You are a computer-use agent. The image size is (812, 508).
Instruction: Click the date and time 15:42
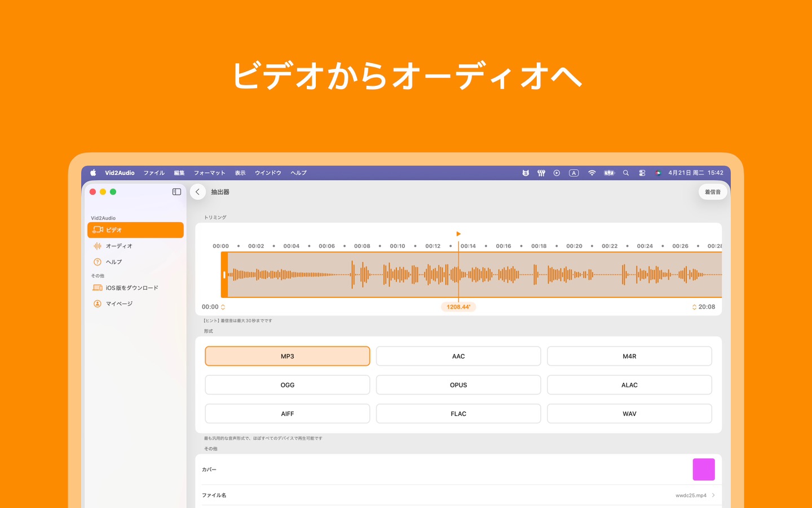696,173
